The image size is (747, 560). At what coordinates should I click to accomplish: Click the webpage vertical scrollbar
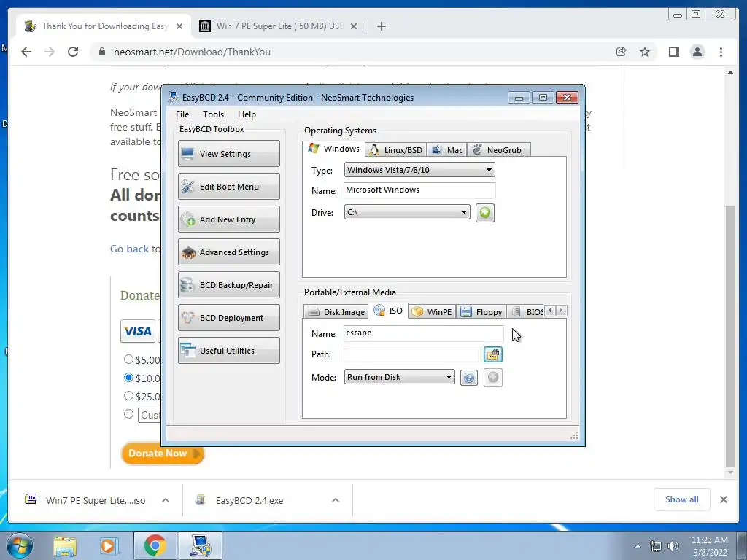pos(731,336)
